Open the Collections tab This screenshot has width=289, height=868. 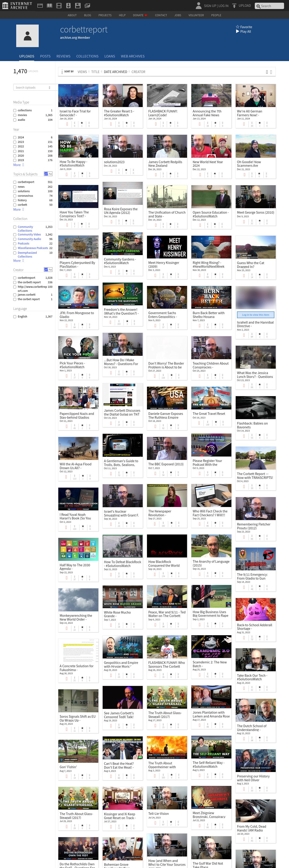click(88, 56)
